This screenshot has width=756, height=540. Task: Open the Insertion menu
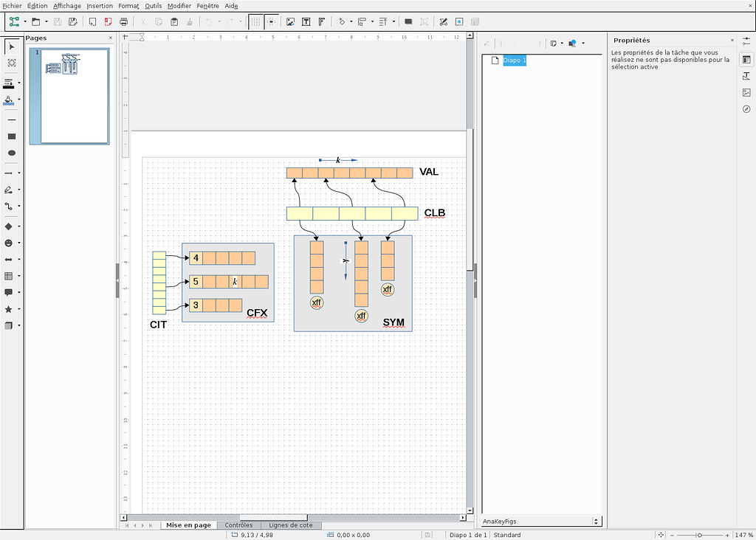click(x=100, y=6)
